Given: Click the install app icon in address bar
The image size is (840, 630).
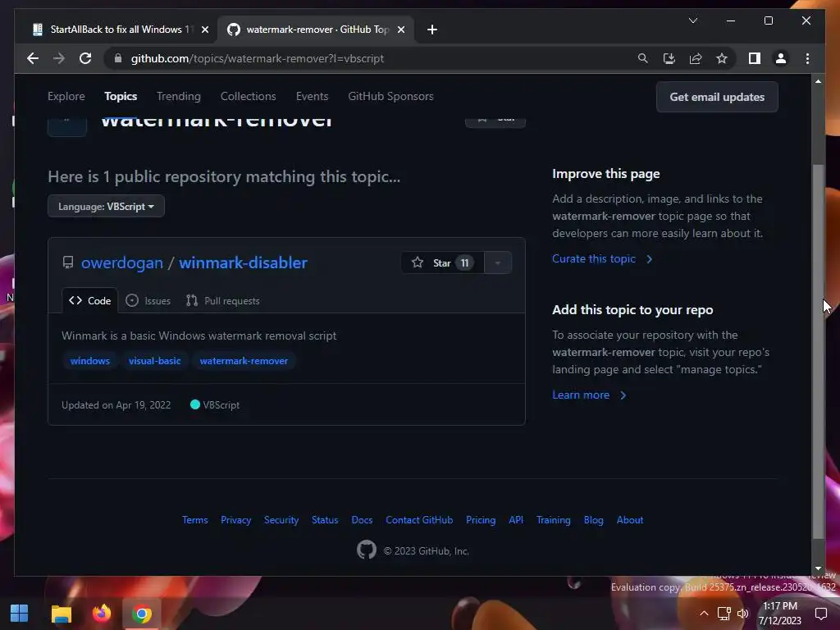Looking at the screenshot, I should click(x=669, y=58).
